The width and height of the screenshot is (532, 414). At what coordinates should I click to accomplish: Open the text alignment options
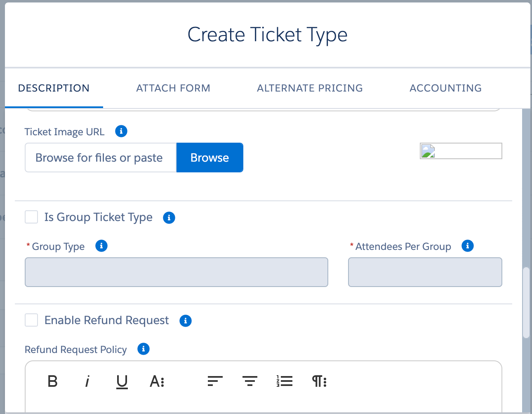click(x=215, y=381)
